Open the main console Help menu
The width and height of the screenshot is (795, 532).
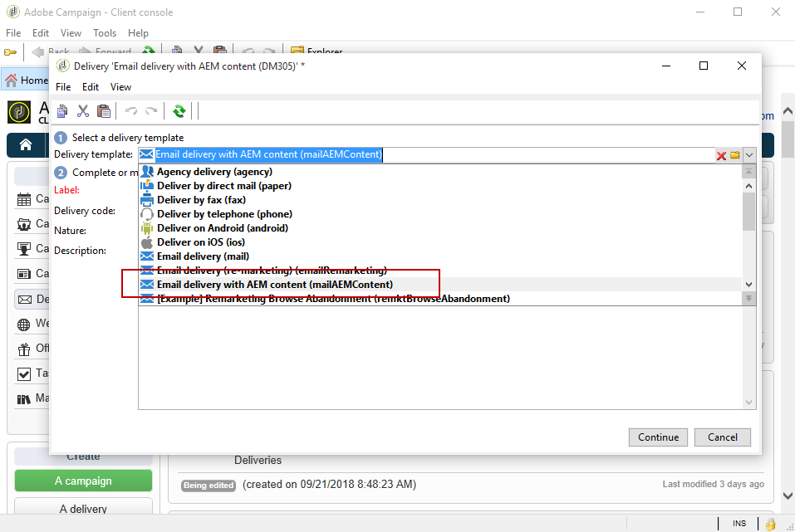(138, 33)
